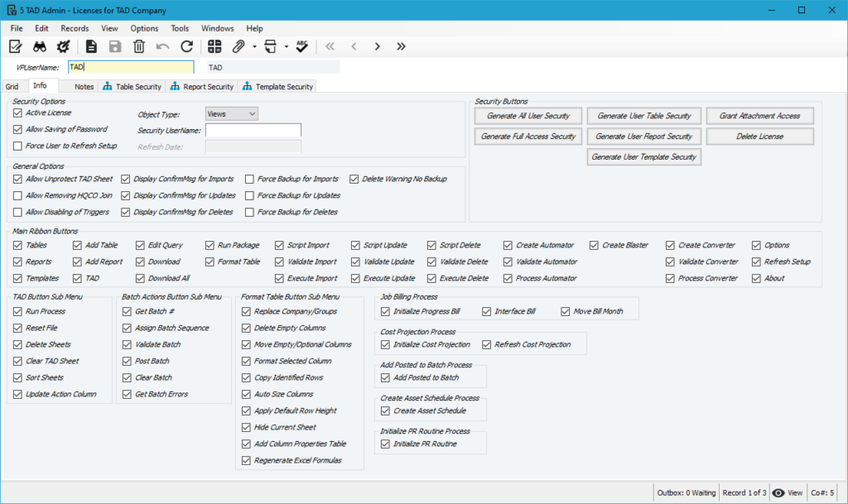
Task: Open the Report Security tab
Action: pos(202,86)
